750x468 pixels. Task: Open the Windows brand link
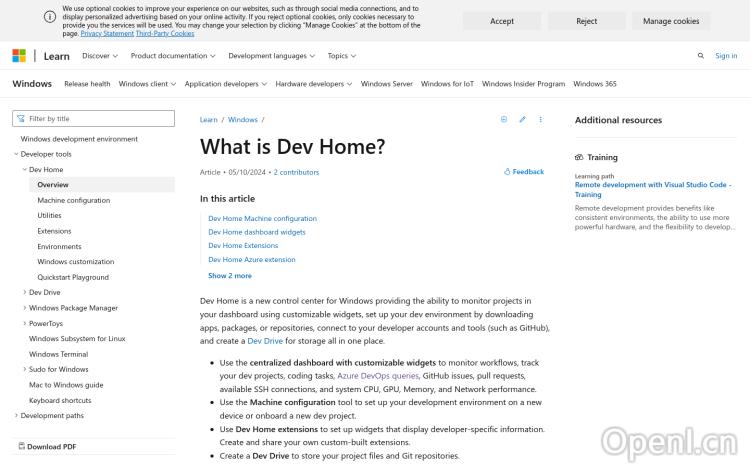(32, 84)
